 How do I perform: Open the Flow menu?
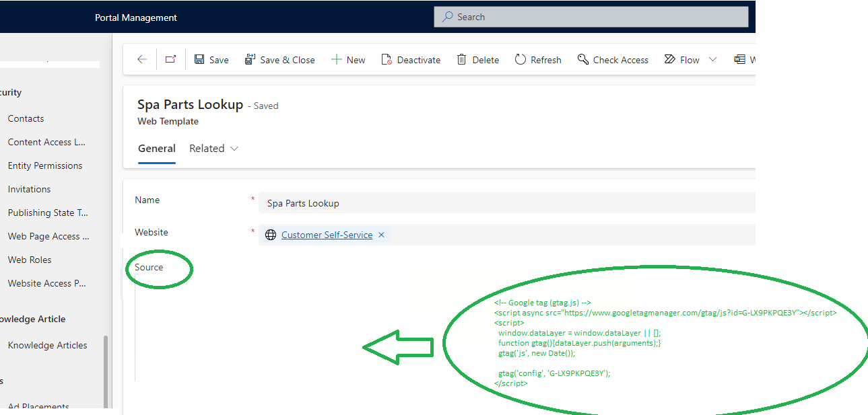click(x=682, y=60)
